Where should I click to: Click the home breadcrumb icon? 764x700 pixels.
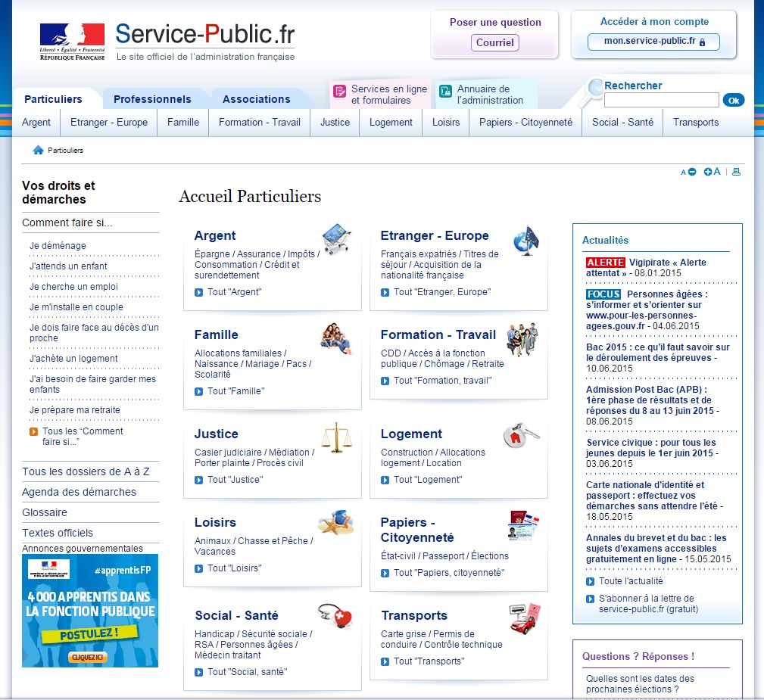click(x=38, y=150)
